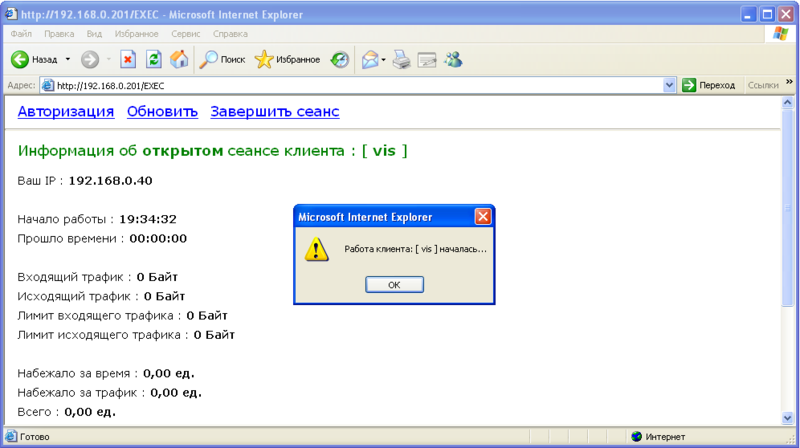This screenshot has height=448, width=800.
Task: Minimize the Internet Explorer window
Action: (748, 14)
